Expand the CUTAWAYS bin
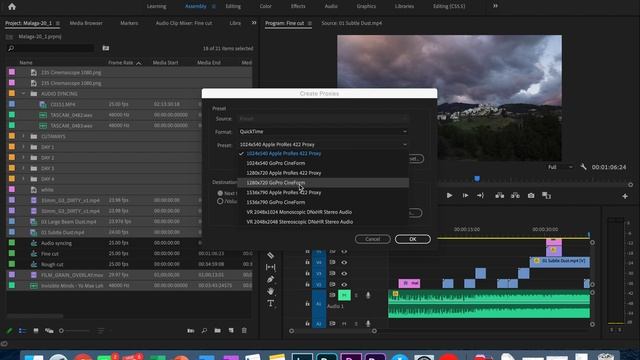Viewport: 640px width, 360px height. pyautogui.click(x=23, y=136)
